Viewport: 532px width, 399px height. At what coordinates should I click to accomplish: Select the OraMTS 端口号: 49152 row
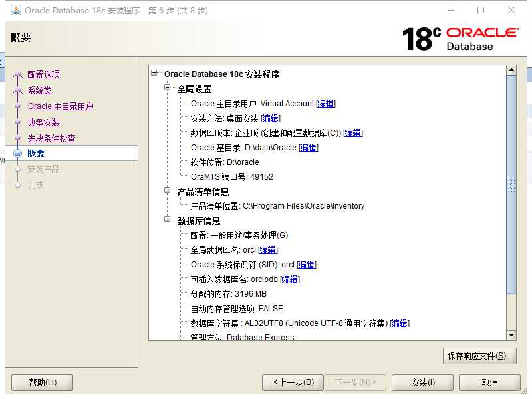click(231, 177)
